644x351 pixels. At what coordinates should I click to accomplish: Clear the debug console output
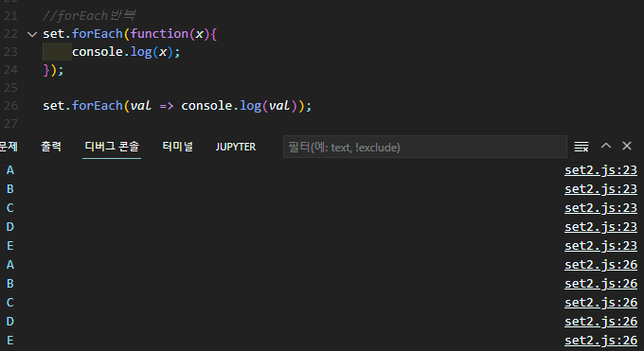click(581, 147)
